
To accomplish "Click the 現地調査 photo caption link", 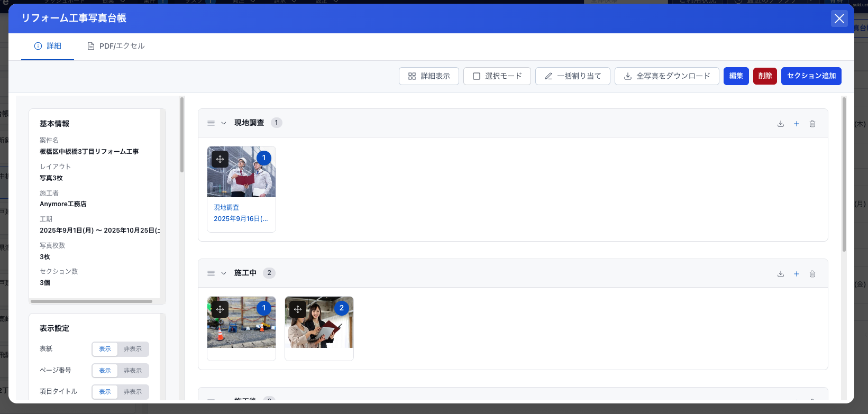I will [x=226, y=207].
